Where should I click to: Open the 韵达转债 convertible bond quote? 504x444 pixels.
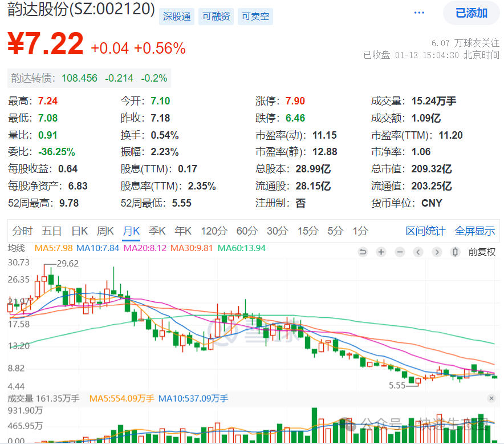click(90, 78)
